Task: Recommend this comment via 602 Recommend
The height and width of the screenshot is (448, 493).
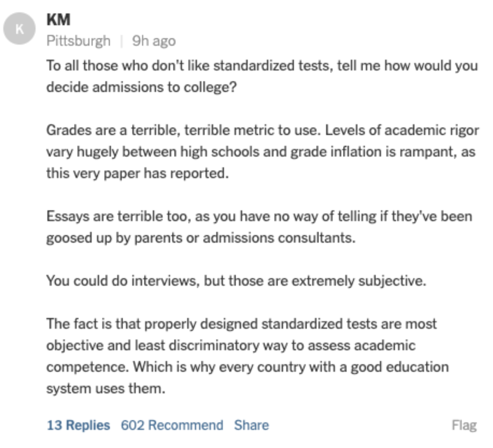Action: coord(172,425)
